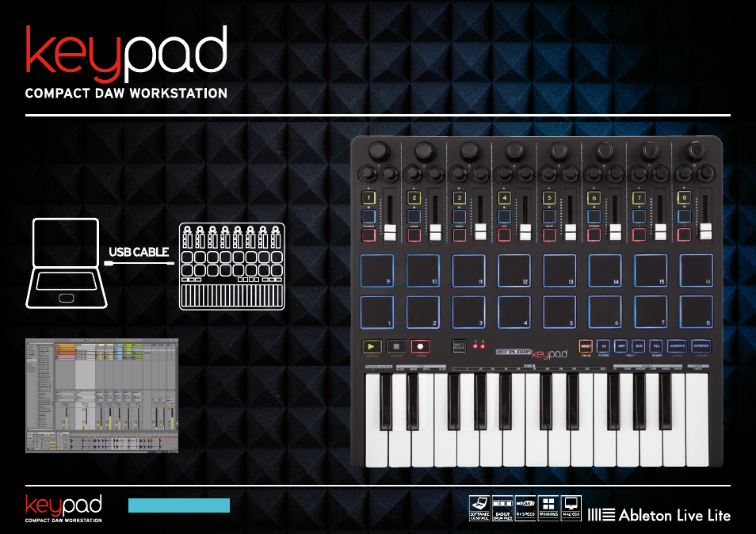Click channel select button 6
The width and height of the screenshot is (756, 534).
[594, 197]
